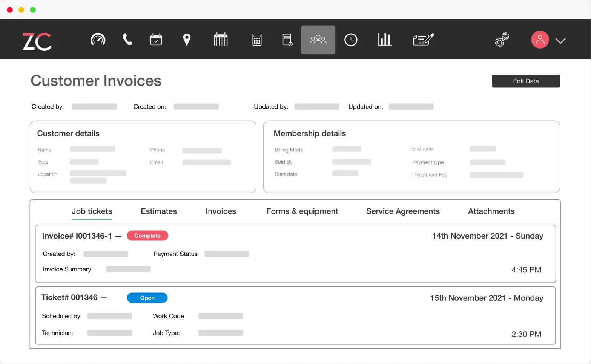Click the Complete status badge
The image size is (591, 364).
tap(147, 236)
